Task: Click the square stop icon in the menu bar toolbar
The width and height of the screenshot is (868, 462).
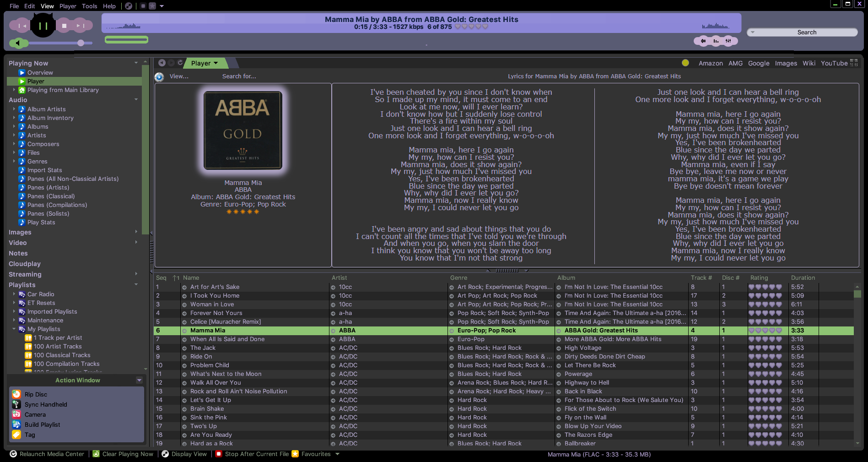Action: (143, 6)
